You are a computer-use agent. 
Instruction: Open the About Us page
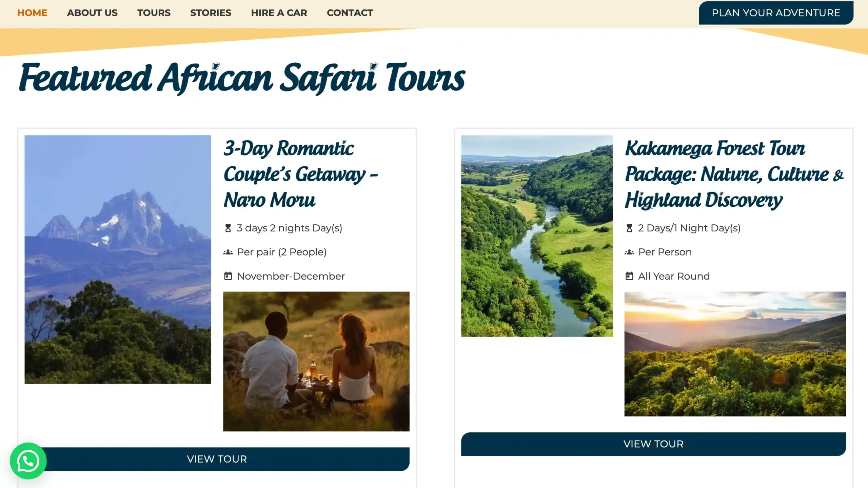pos(92,13)
